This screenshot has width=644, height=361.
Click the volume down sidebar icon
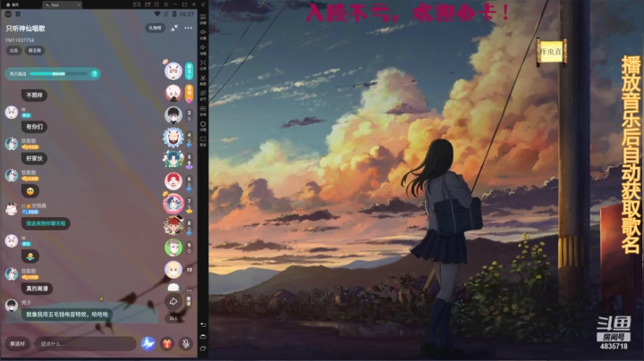click(x=203, y=49)
